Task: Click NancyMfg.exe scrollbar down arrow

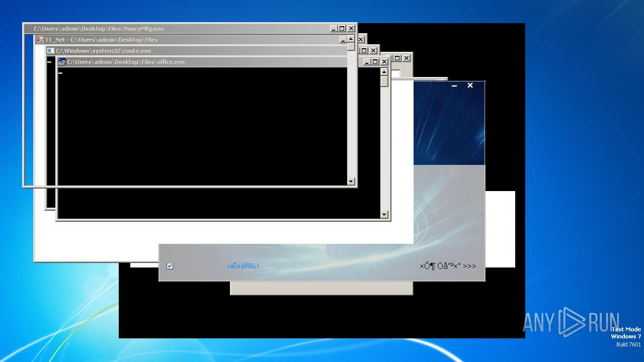Action: [351, 182]
